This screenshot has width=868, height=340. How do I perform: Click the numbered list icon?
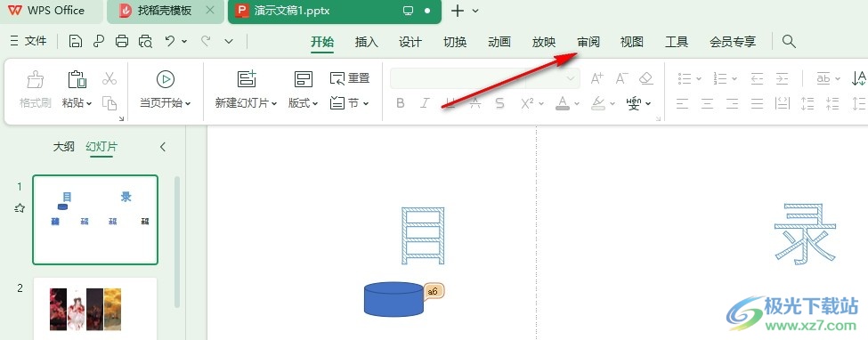tap(720, 78)
